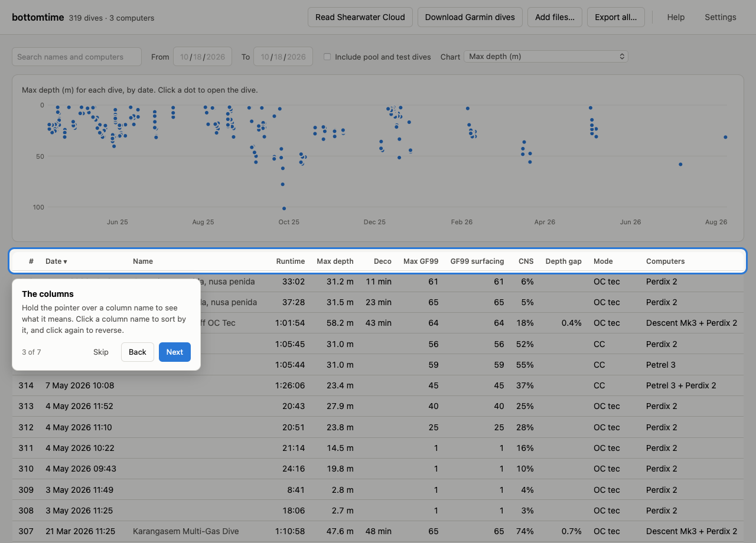Open dive row 314

378,385
